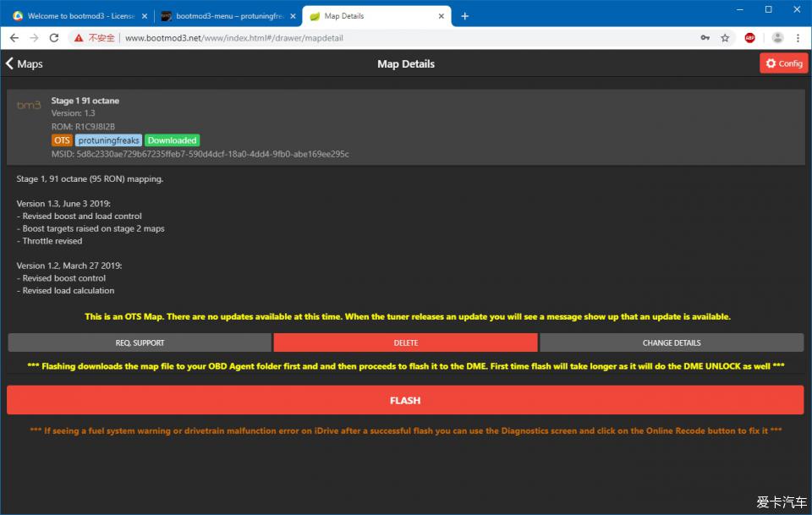This screenshot has width=812, height=515.
Task: Click the not-secure warning icon
Action: coord(79,38)
